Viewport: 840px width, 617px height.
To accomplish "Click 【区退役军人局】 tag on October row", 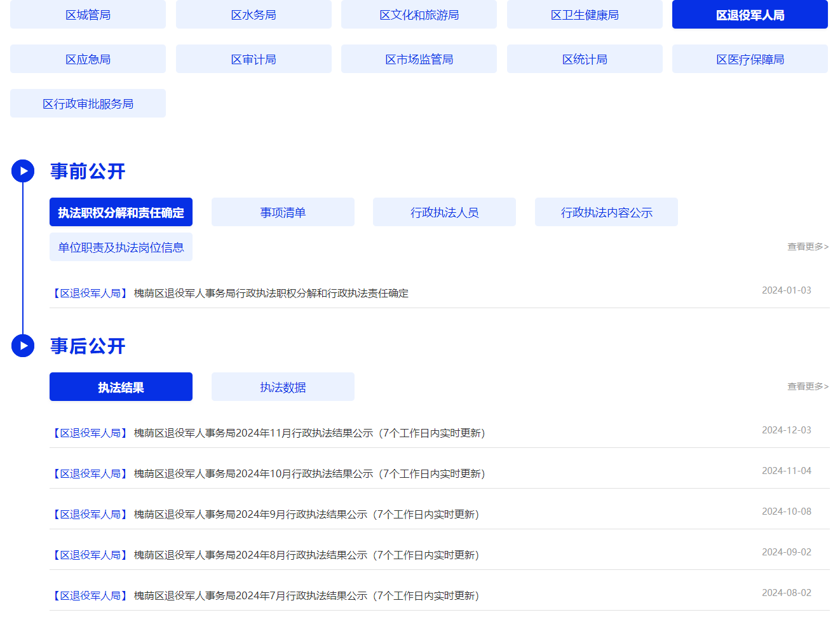I will (x=90, y=473).
